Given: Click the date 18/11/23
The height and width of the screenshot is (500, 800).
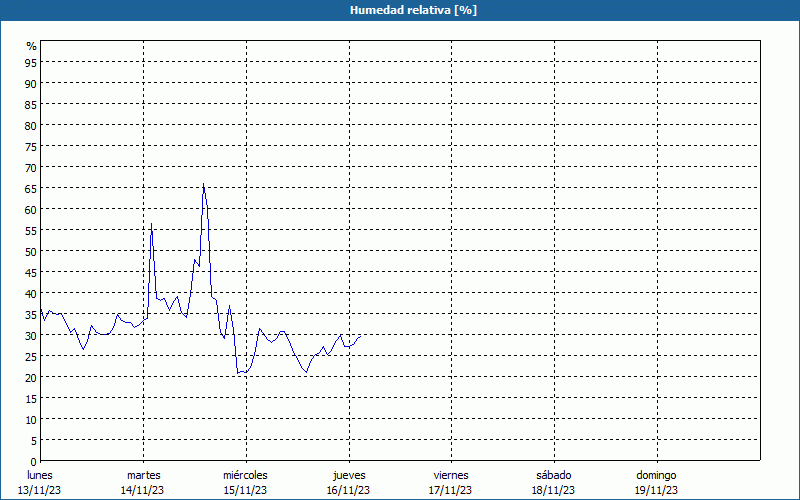Looking at the screenshot, I should tap(553, 490).
